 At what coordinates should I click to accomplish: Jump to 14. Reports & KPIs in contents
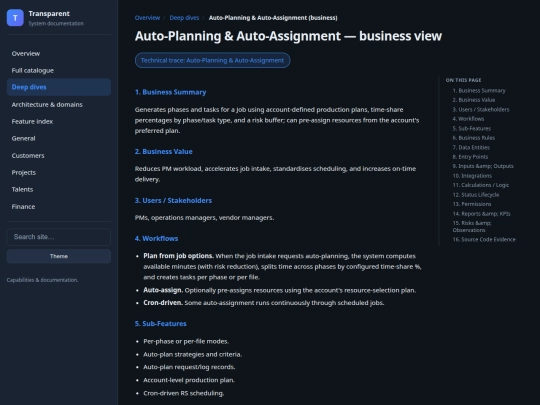click(x=481, y=214)
